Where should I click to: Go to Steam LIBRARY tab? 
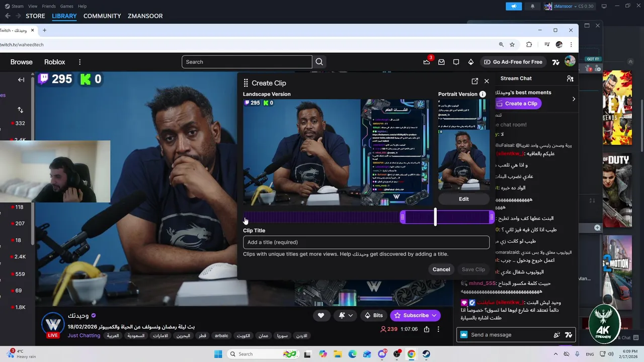point(64,16)
